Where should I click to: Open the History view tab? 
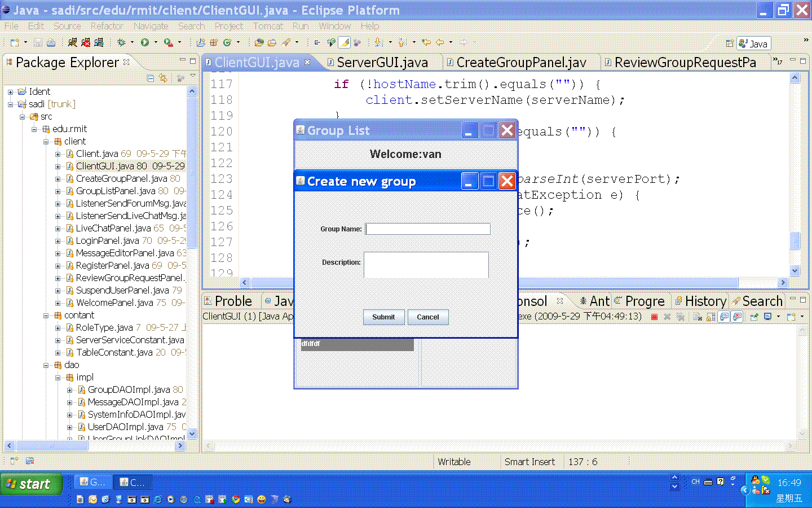tap(700, 301)
